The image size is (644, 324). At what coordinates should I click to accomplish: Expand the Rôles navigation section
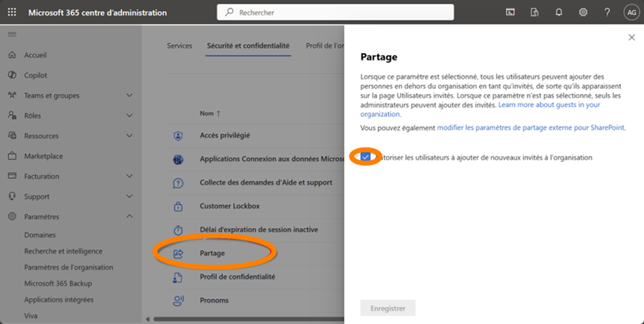point(129,116)
